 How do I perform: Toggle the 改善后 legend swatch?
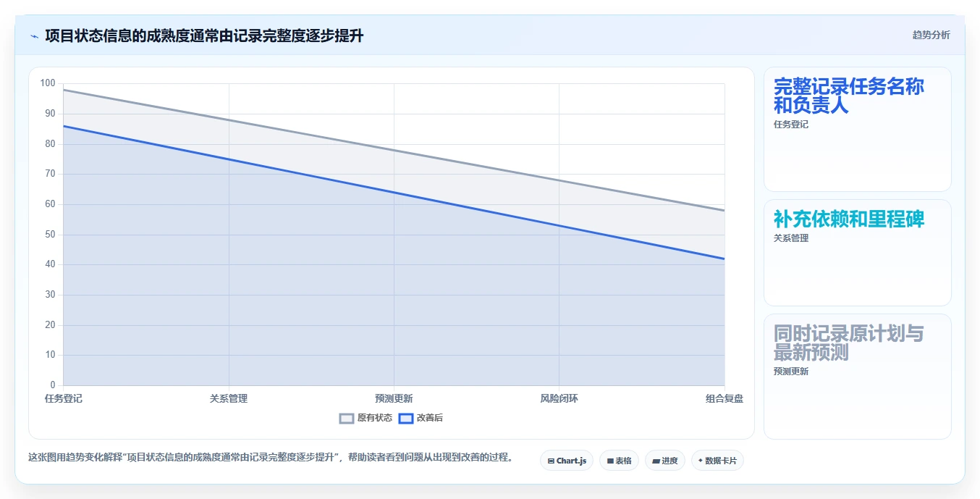coord(406,418)
